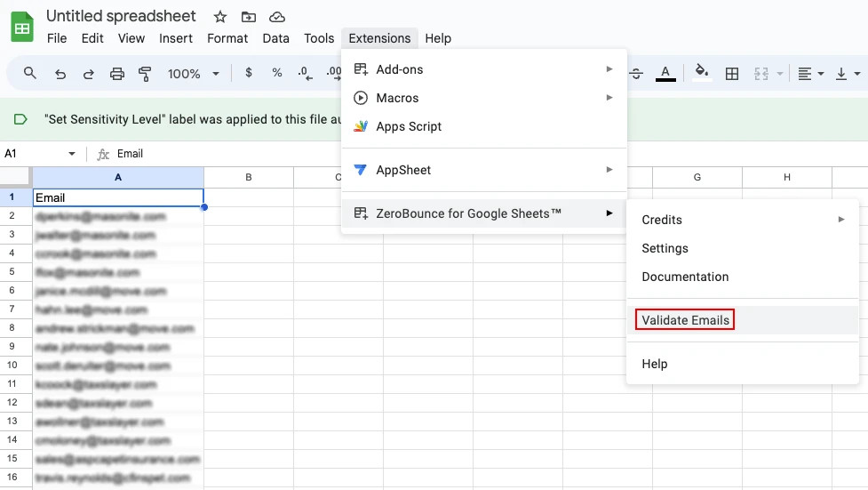Image resolution: width=868 pixels, height=490 pixels.
Task: Open the borders grid tool
Action: tap(732, 74)
